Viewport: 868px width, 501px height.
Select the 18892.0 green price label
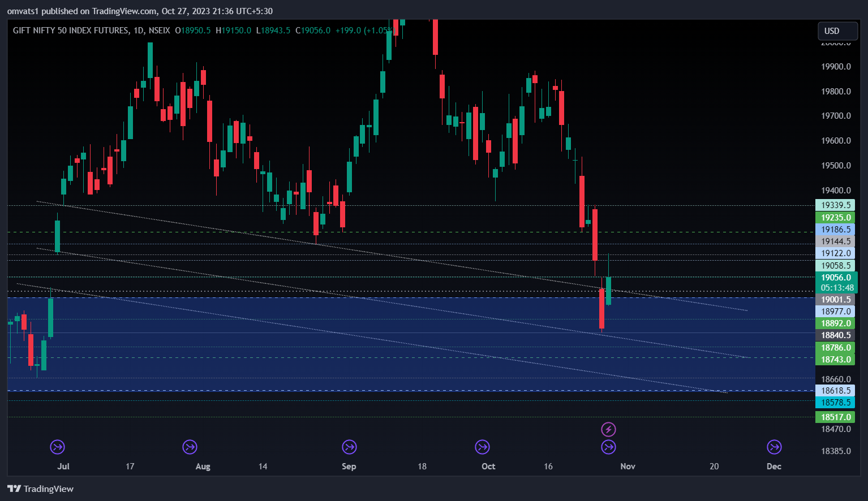pyautogui.click(x=835, y=323)
